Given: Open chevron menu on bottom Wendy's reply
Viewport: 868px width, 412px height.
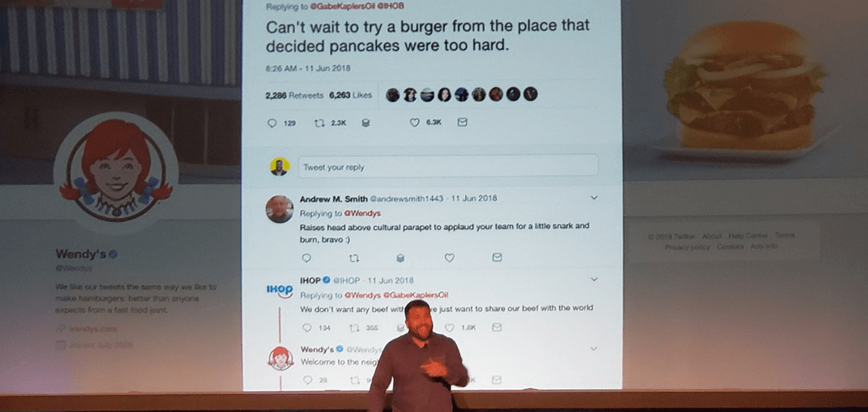Looking at the screenshot, I should coord(595,348).
